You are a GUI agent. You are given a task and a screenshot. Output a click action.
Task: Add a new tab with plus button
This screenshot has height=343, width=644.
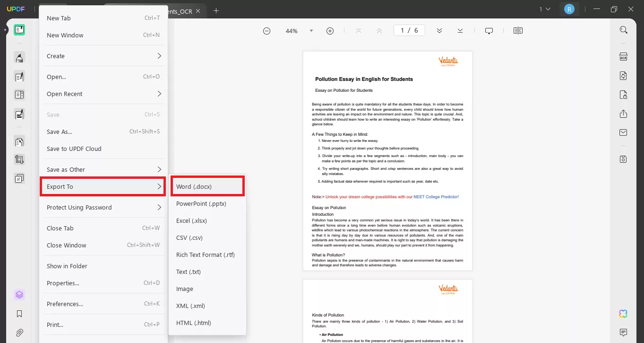tap(216, 11)
